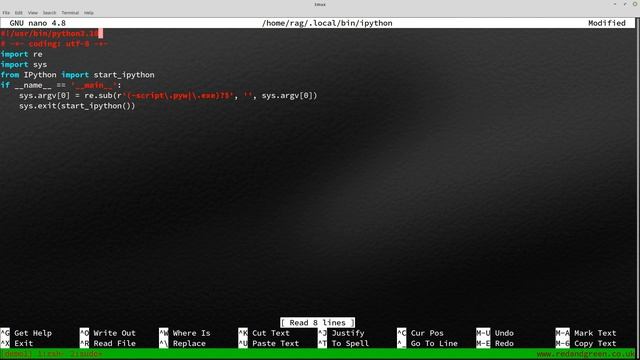The width and height of the screenshot is (640, 360).
Task: Click the 'Write Out' shortcut label
Action: pos(114,333)
